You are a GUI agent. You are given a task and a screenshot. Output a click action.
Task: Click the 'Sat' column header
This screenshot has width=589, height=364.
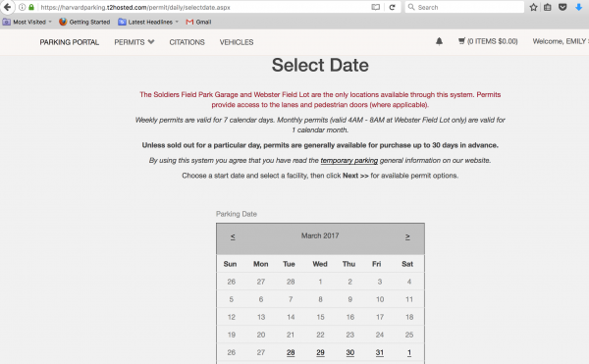click(x=407, y=264)
